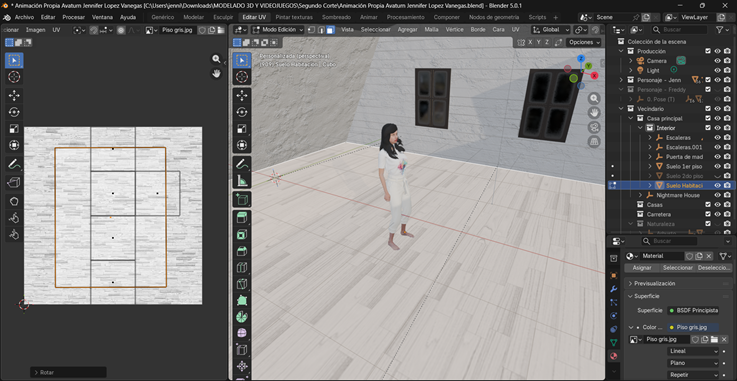The image size is (737, 381).
Task: Select the Pinch tool in the UV editor
Action: coord(14,234)
